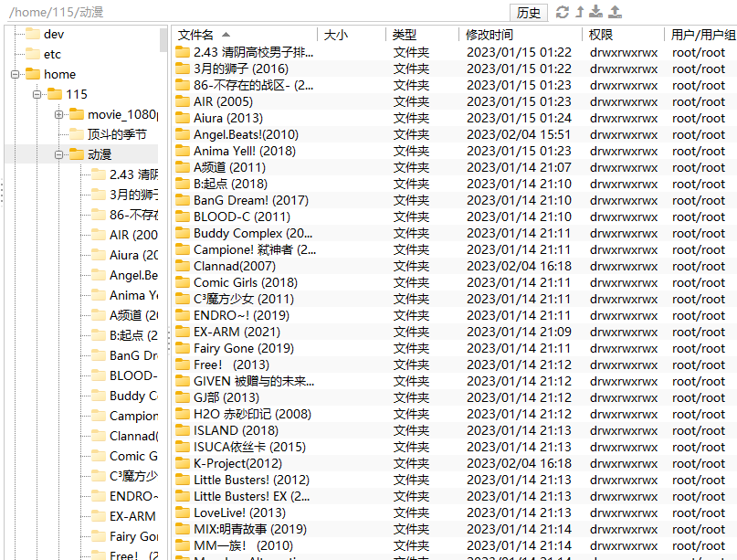Click folder icon of BanG Dream! (2017) row

[x=183, y=201]
